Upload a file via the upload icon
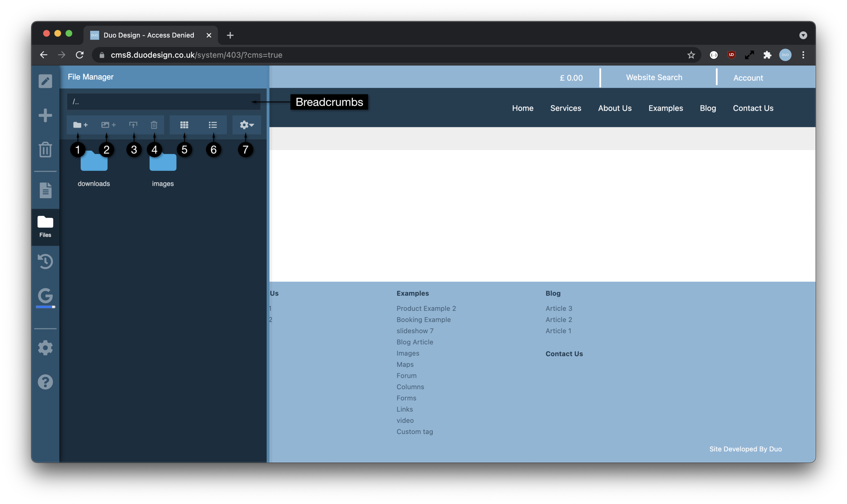 click(x=133, y=125)
